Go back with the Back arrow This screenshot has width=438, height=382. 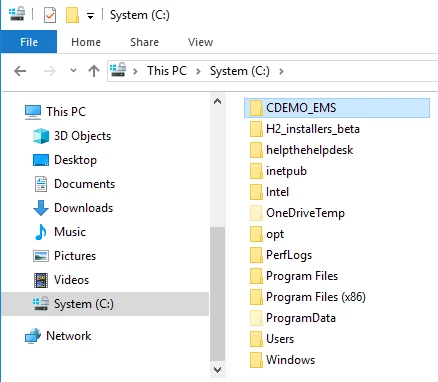(x=20, y=71)
